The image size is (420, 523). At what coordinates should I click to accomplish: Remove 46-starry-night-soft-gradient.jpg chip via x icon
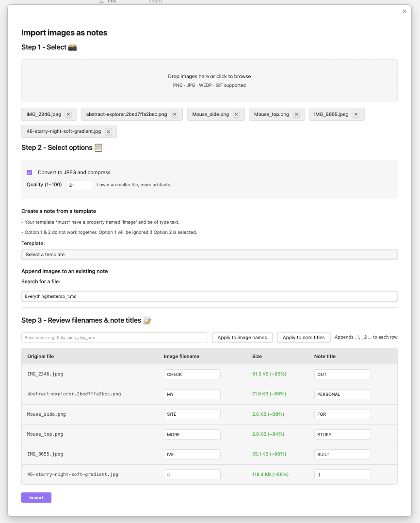click(x=108, y=131)
